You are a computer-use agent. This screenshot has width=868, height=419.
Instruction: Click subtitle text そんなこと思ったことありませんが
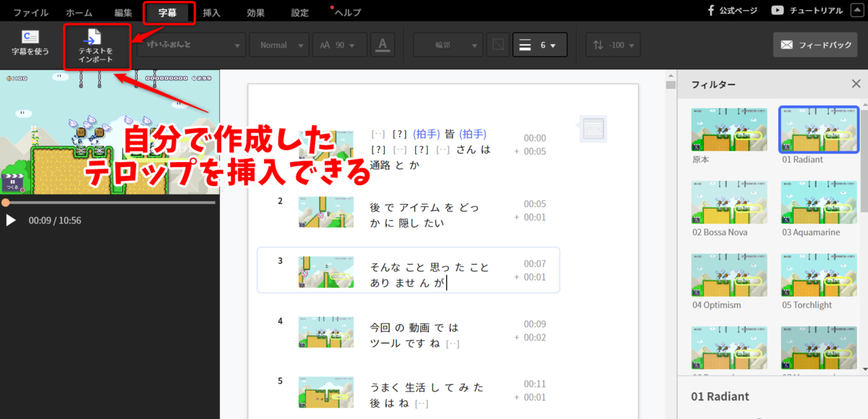click(x=430, y=275)
